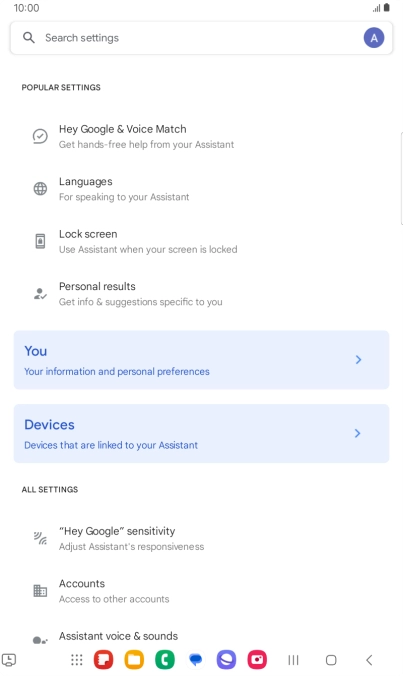The width and height of the screenshot is (403, 676).
Task: Expand the You section chevron
Action: [358, 360]
